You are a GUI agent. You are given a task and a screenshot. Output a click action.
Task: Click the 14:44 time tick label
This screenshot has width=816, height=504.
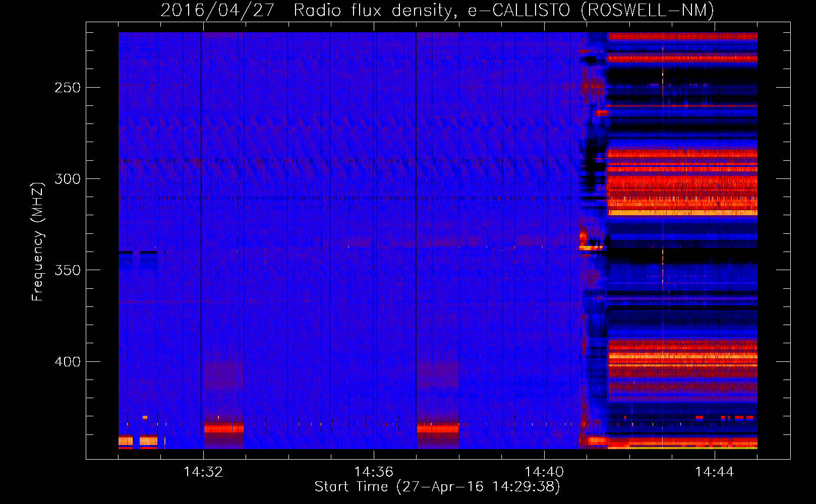coord(715,472)
